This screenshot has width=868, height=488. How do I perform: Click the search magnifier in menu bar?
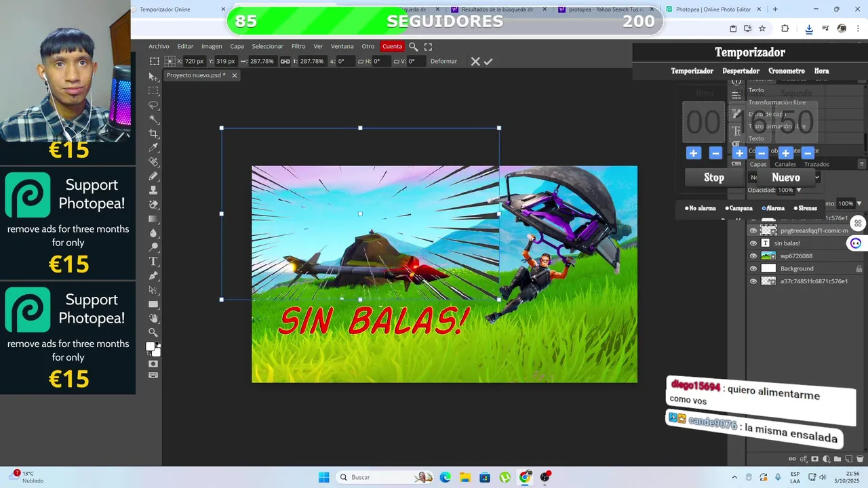(x=413, y=47)
